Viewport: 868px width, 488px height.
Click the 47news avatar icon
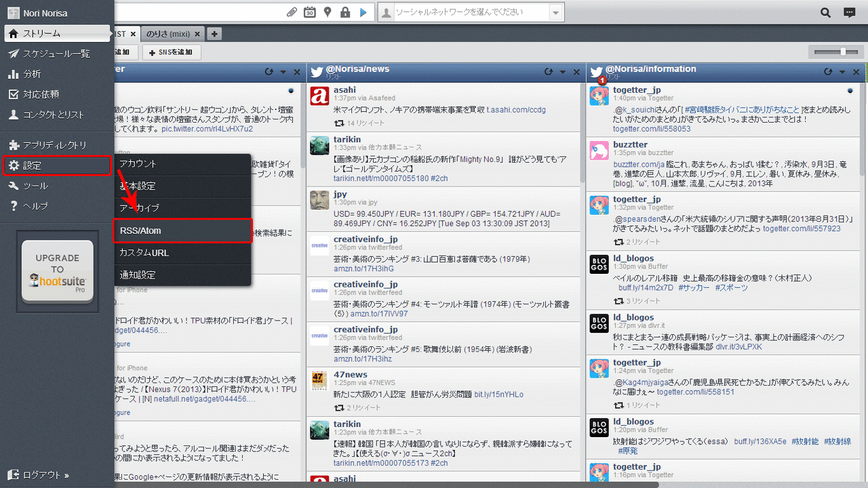click(319, 380)
